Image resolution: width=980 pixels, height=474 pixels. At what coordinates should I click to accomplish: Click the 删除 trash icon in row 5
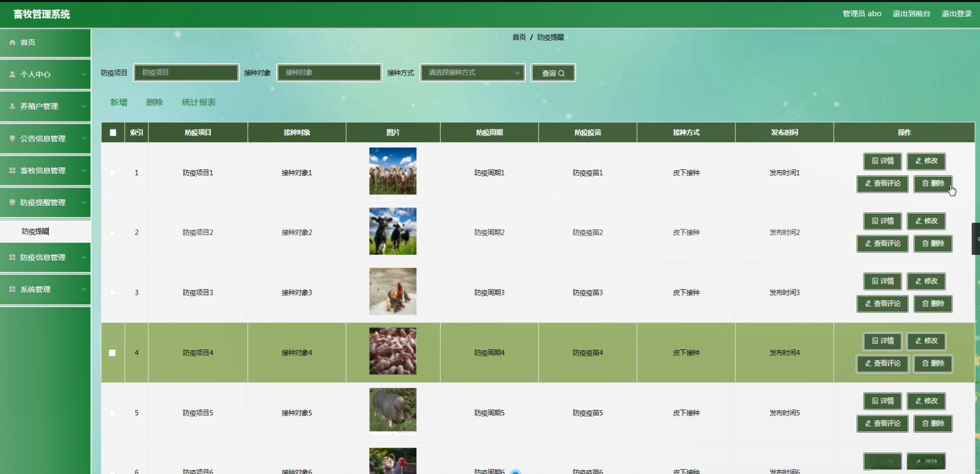pos(925,423)
